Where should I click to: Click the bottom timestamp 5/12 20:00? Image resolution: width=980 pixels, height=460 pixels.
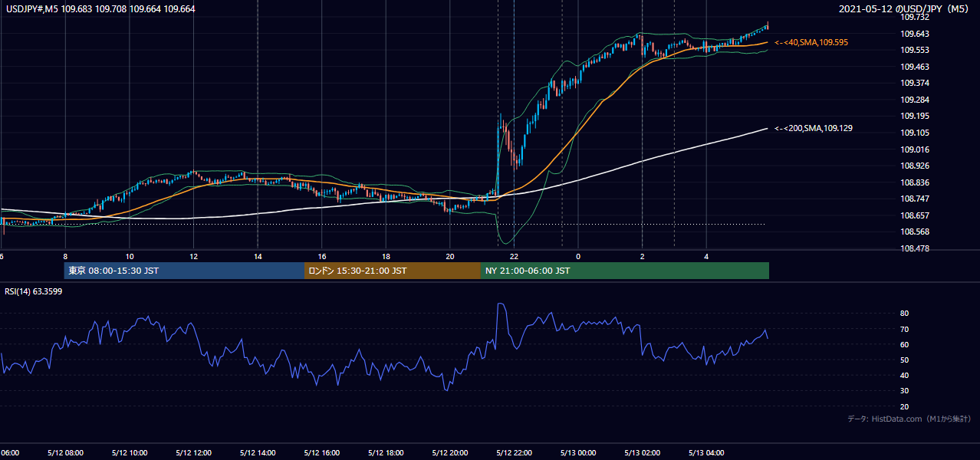(450, 453)
